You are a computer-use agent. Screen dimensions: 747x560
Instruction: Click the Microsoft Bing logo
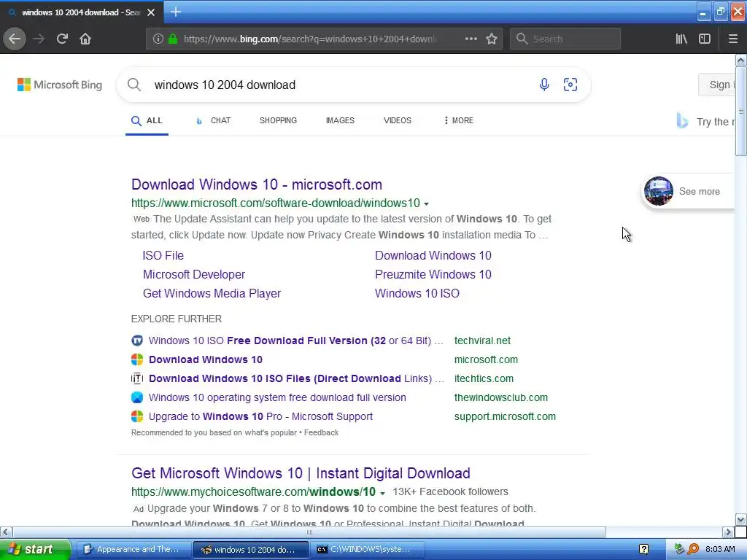(x=60, y=85)
